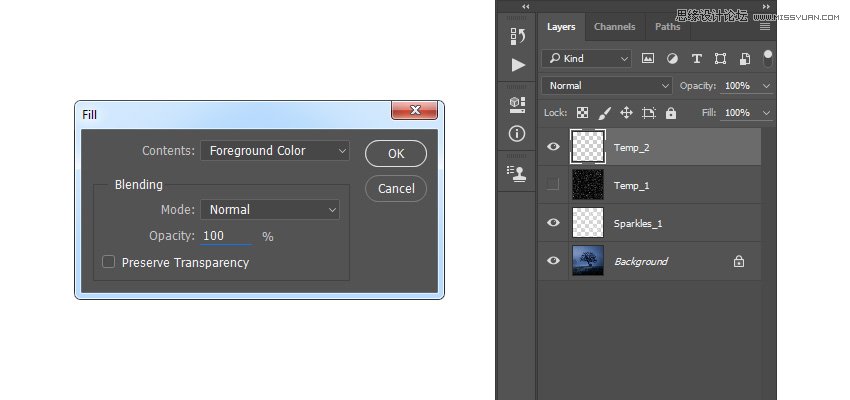Open the layer Fill slider arrow
Screen dimensions: 850x400
pos(766,113)
